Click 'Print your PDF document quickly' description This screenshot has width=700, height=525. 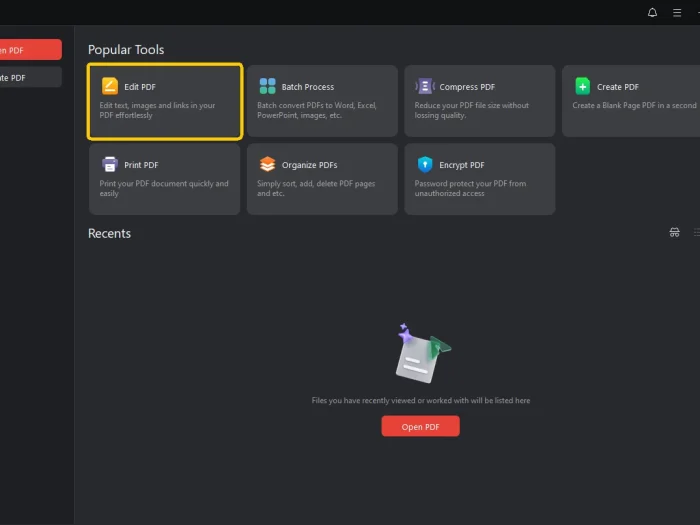[164, 188]
